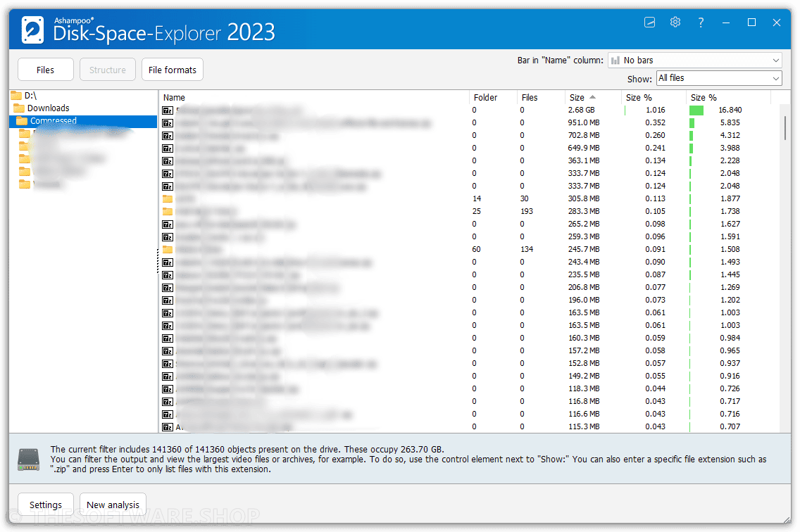Click the 2.68 GB size cell
800x532 pixels.
(582, 110)
